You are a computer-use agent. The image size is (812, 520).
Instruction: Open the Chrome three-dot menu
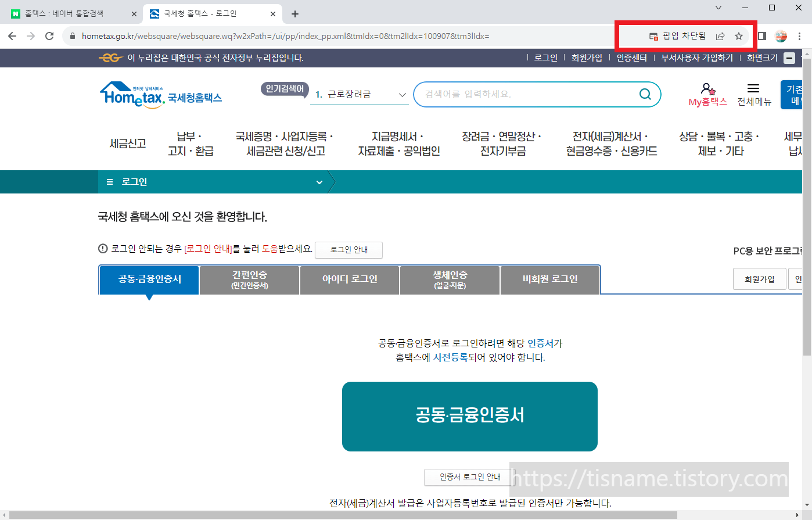799,35
